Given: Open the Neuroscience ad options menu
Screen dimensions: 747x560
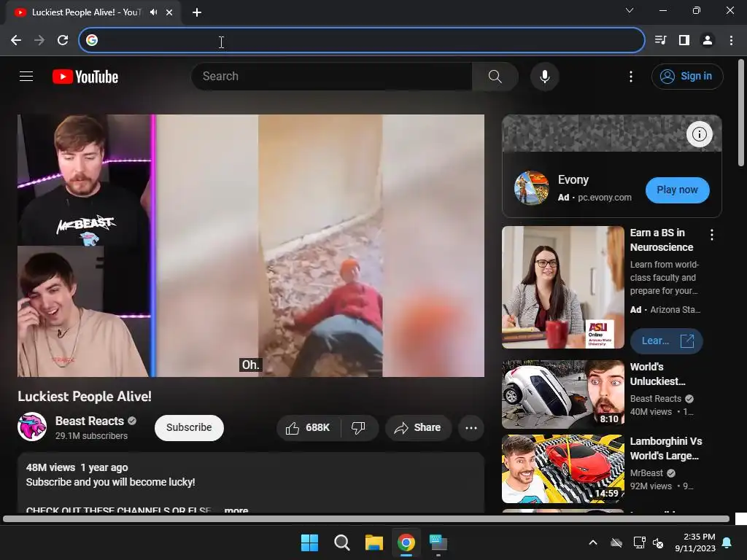Looking at the screenshot, I should coord(712,234).
